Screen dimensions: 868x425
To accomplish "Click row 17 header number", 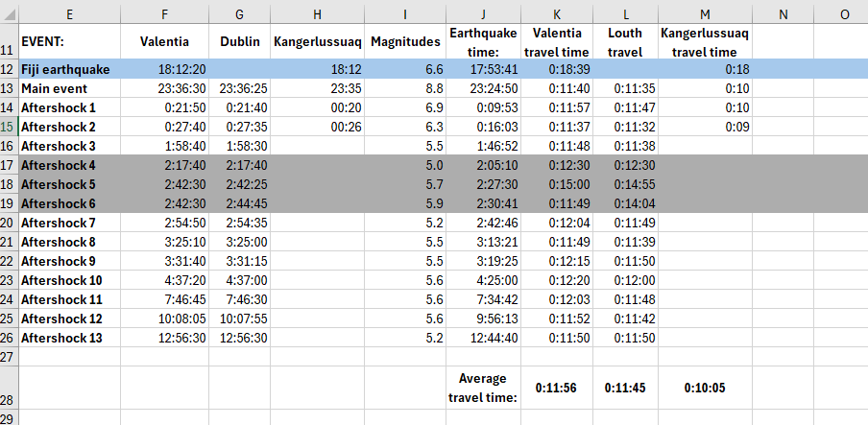I will pos(9,165).
